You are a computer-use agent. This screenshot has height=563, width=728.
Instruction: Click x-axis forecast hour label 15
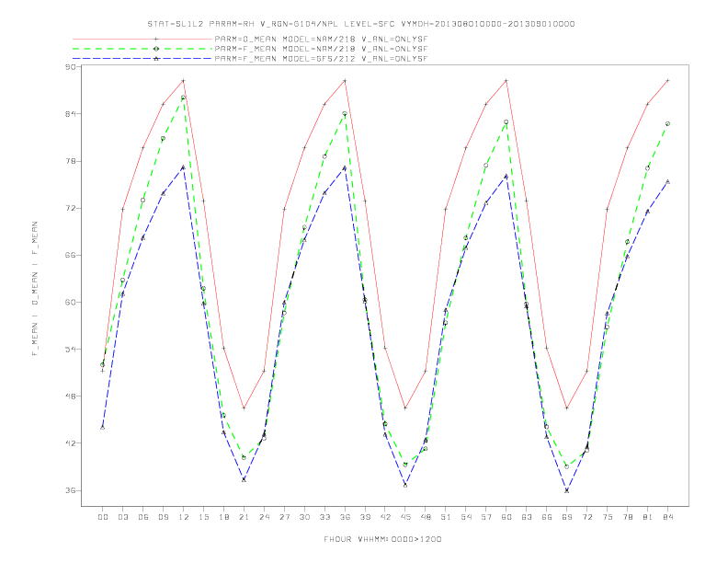[x=203, y=517]
